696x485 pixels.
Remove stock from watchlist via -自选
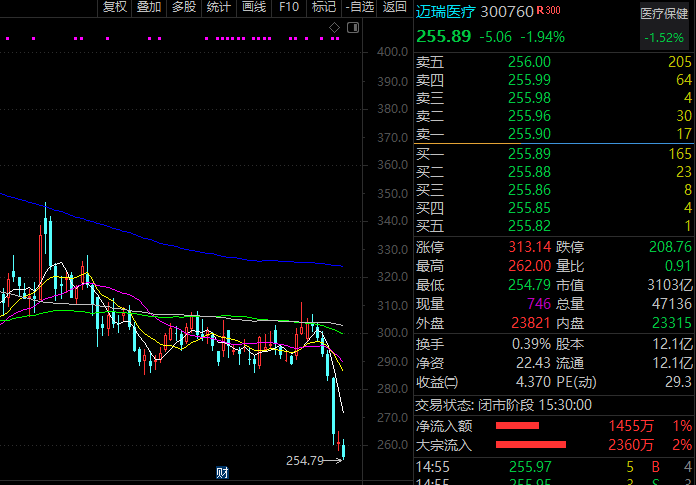click(x=359, y=7)
